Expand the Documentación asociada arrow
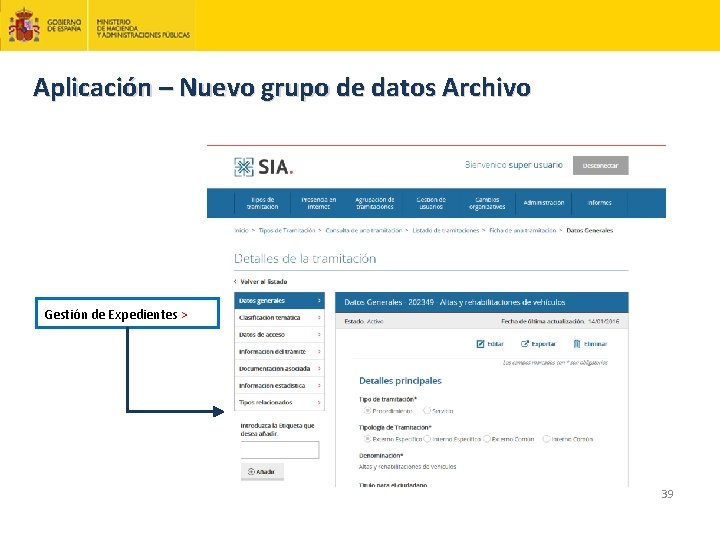720x540 pixels. pyautogui.click(x=319, y=369)
